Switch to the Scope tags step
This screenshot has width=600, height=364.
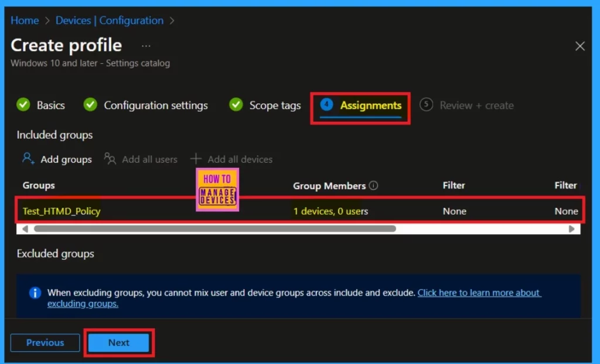coord(275,105)
